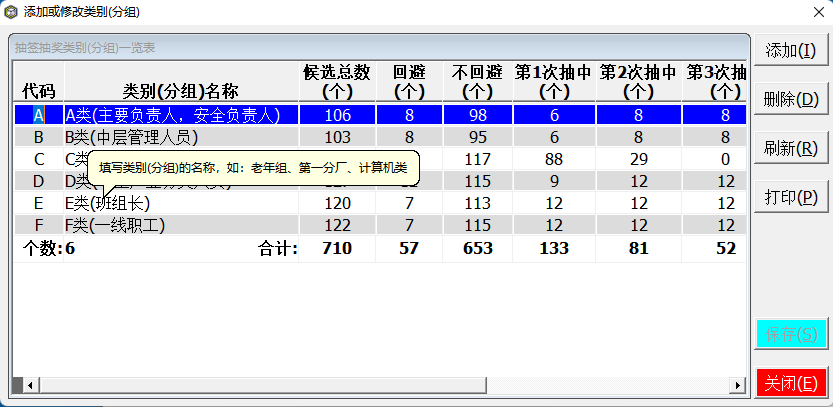Viewport: 833px width, 407px height.
Task: Select E类(班组长) name cell
Action: click(181, 204)
